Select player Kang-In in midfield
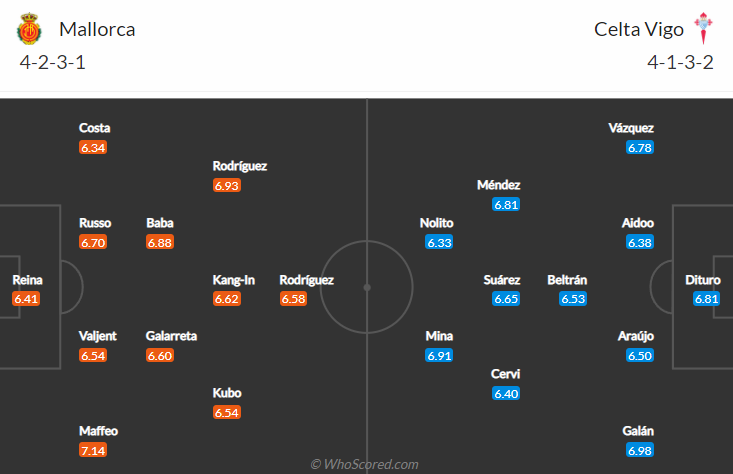Image resolution: width=733 pixels, height=474 pixels. click(233, 281)
